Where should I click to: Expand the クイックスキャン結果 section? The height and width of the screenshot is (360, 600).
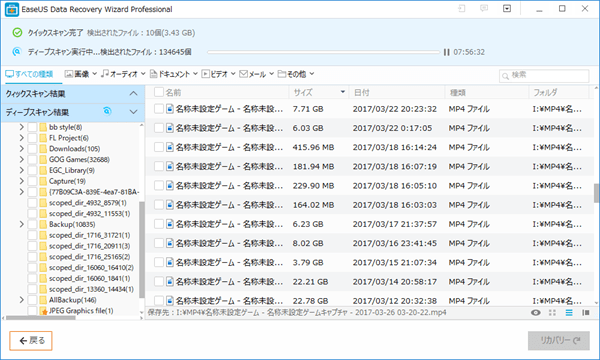point(133,94)
